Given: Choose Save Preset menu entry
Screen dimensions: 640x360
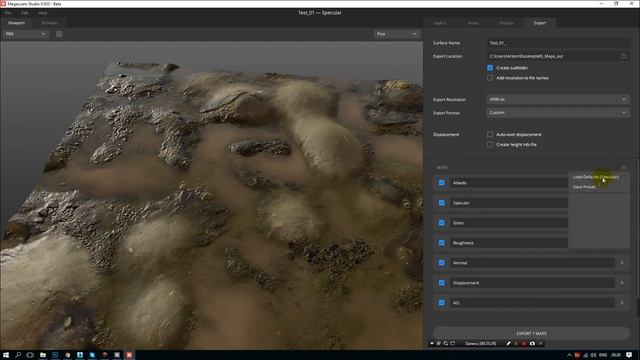Looking at the screenshot, I should click(x=584, y=187).
